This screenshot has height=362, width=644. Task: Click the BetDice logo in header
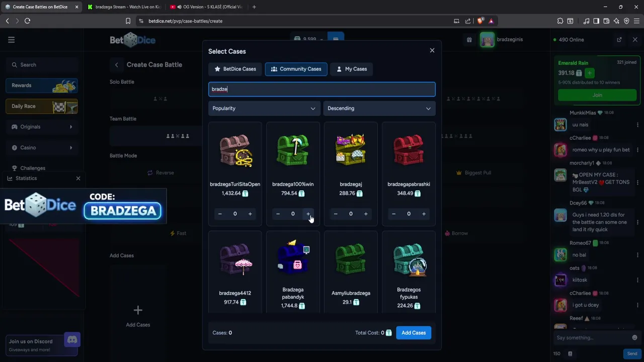[133, 40]
